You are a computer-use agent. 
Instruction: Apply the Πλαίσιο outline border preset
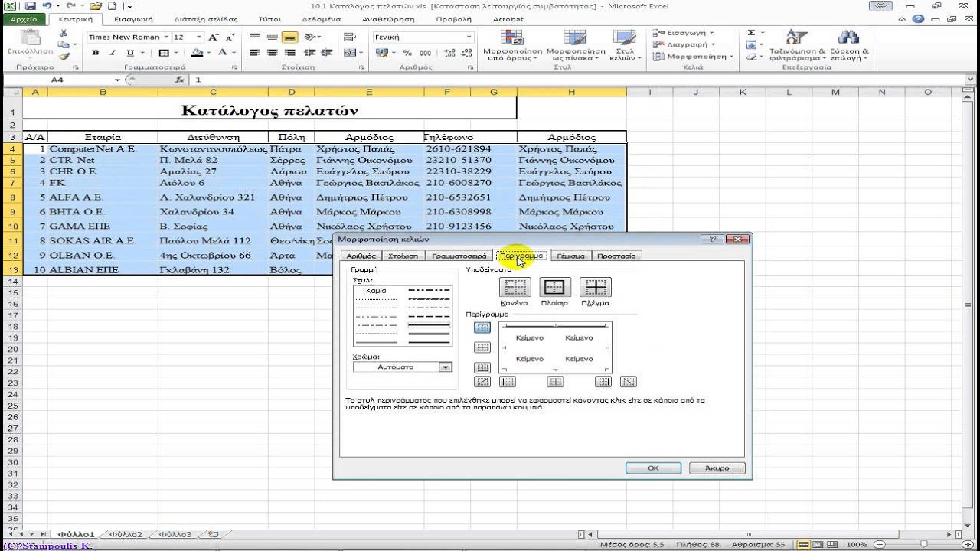554,287
